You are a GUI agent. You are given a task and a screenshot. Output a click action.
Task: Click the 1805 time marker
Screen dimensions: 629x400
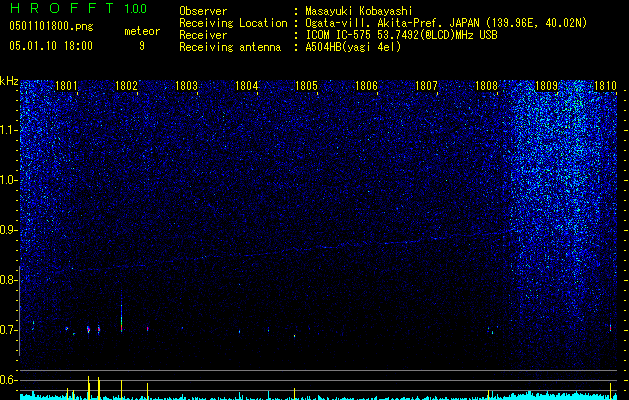[306, 86]
